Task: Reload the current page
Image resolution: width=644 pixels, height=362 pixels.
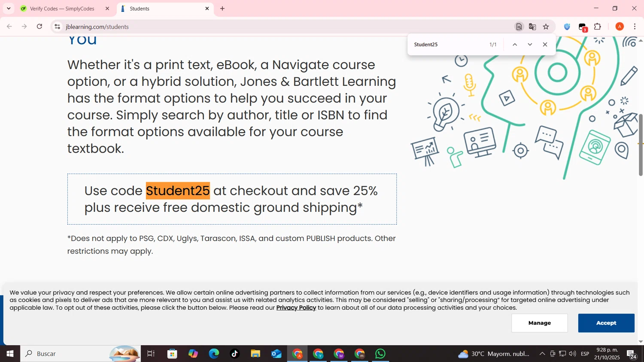Action: (39, 27)
